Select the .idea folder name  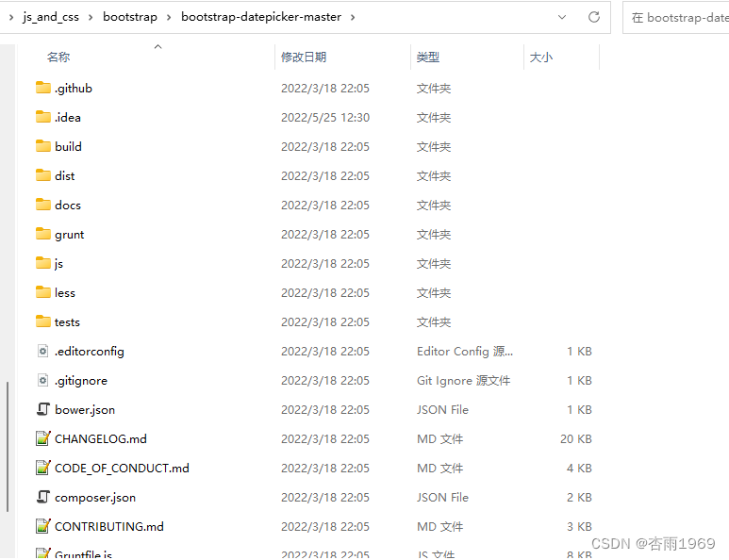(x=68, y=118)
